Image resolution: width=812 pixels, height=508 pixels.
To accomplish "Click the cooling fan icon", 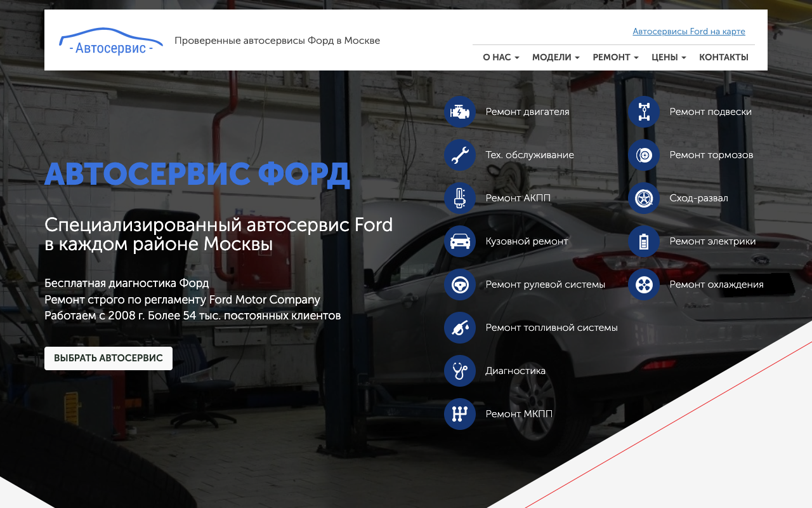I will (x=644, y=284).
